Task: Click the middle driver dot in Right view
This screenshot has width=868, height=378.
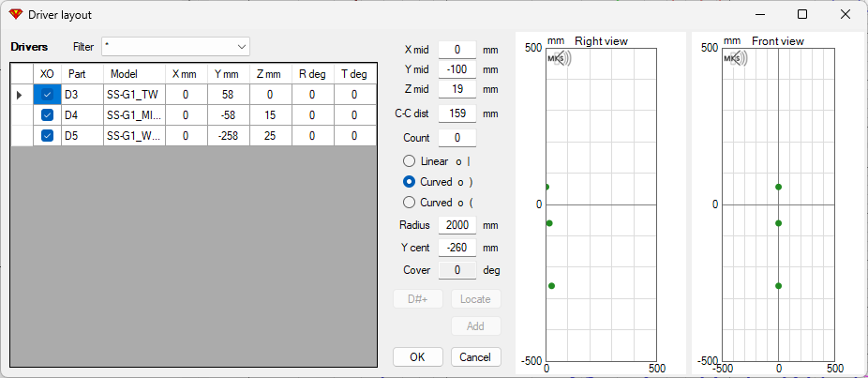Action: (549, 223)
